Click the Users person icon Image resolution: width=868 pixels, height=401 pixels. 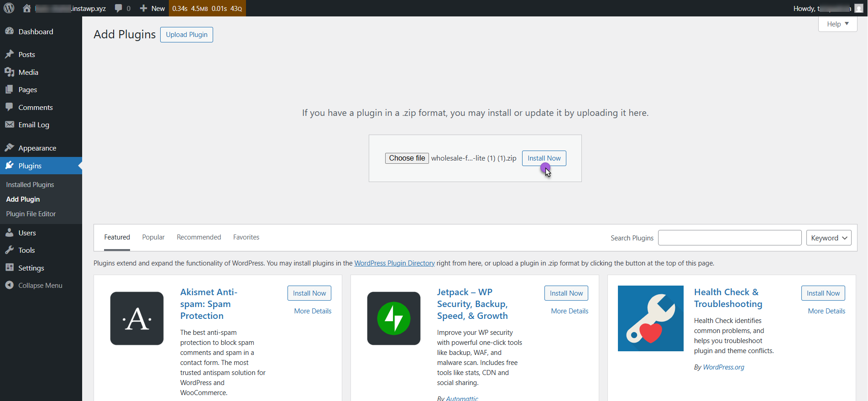[x=10, y=233]
